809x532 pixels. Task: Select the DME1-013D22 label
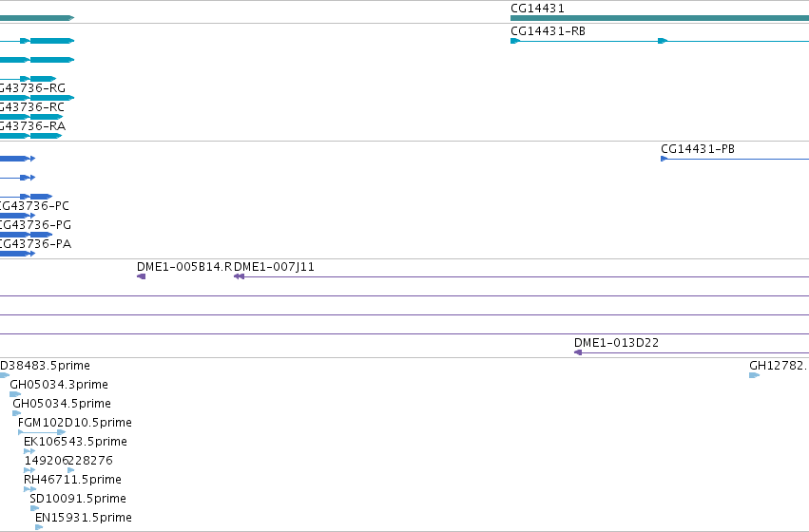click(616, 343)
